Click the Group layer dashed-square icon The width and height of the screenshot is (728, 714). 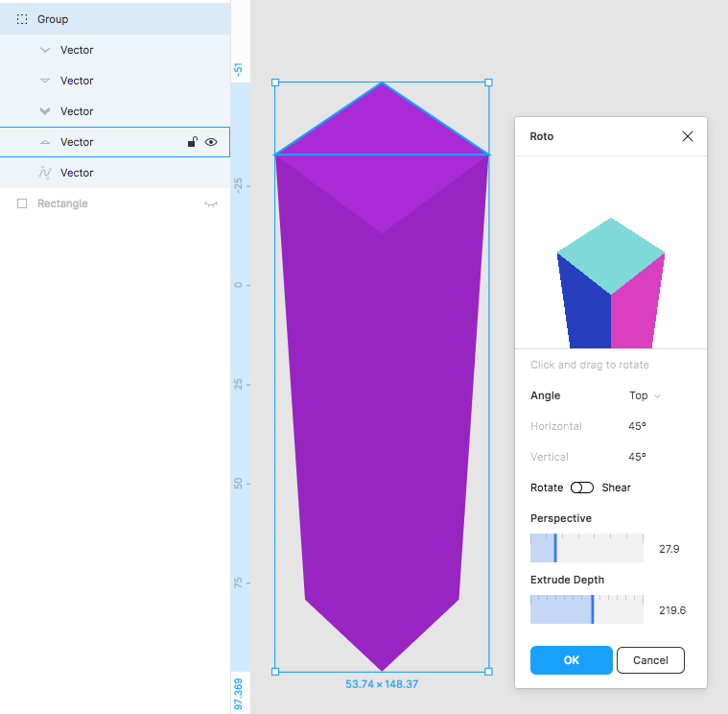[22, 19]
